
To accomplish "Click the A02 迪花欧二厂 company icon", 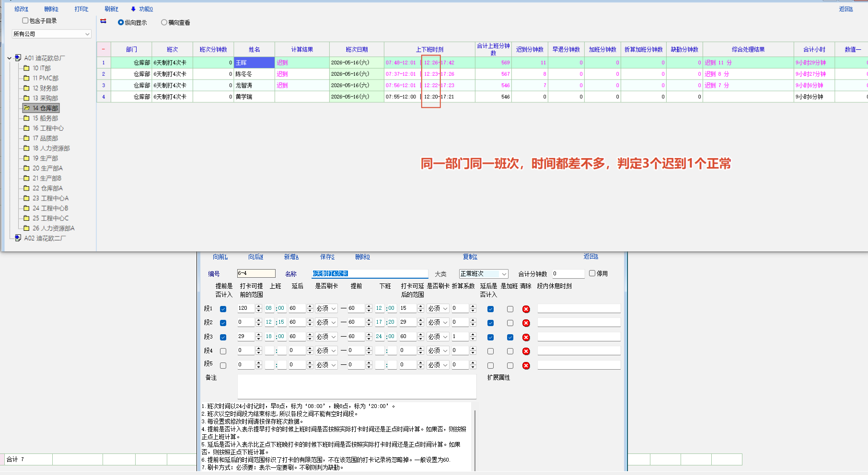I will [18, 238].
